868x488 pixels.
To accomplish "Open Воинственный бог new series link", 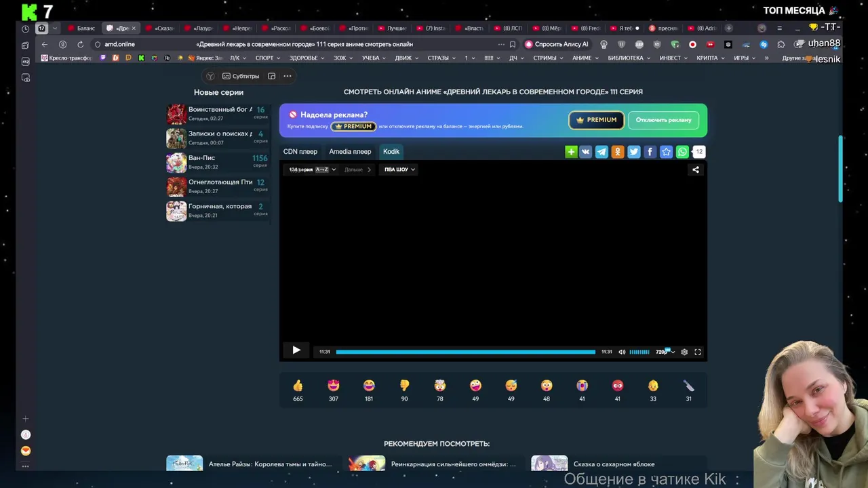I will 218,113.
